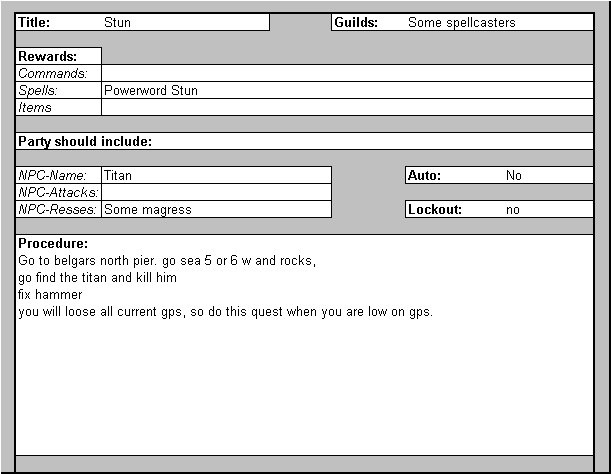The image size is (611, 474).
Task: Click the line go find the titan and kill him
Action: coord(97,278)
